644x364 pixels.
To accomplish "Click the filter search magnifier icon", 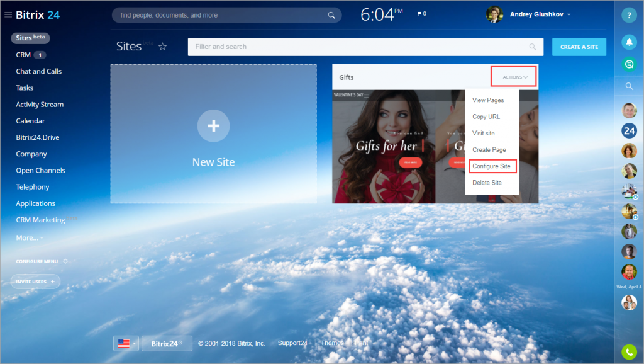I will [532, 47].
